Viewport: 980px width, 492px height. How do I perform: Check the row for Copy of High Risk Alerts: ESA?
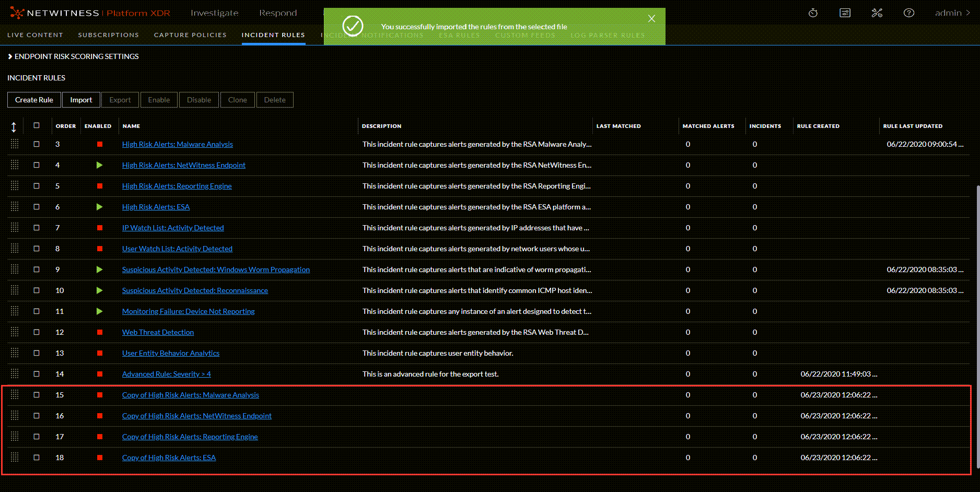[36, 458]
